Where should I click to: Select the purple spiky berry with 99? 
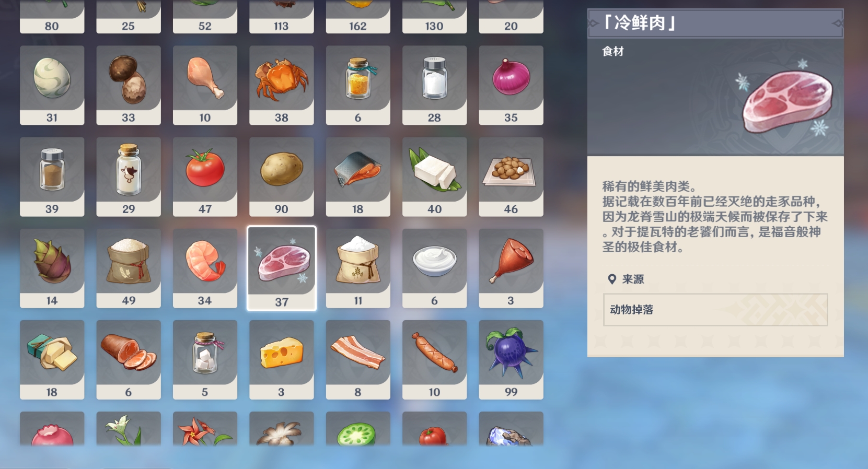(511, 360)
